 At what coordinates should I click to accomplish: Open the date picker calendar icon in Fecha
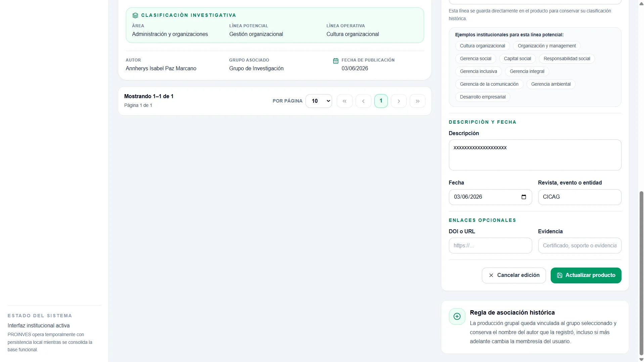[523, 197]
